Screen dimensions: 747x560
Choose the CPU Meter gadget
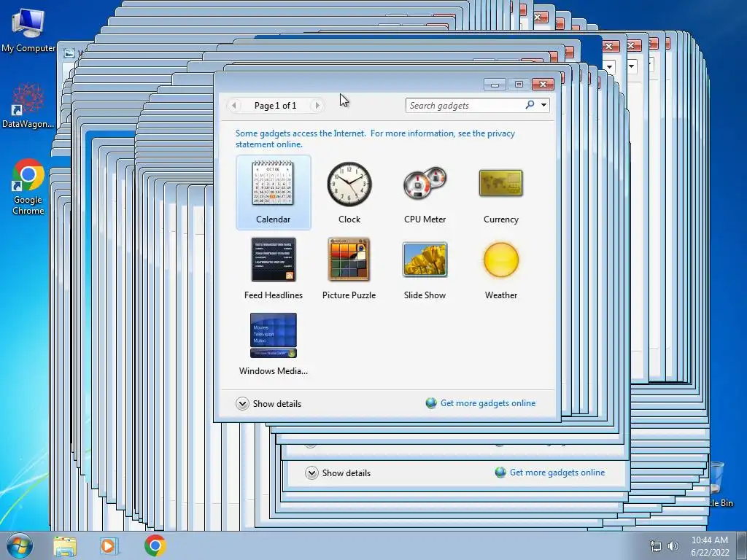coord(425,192)
